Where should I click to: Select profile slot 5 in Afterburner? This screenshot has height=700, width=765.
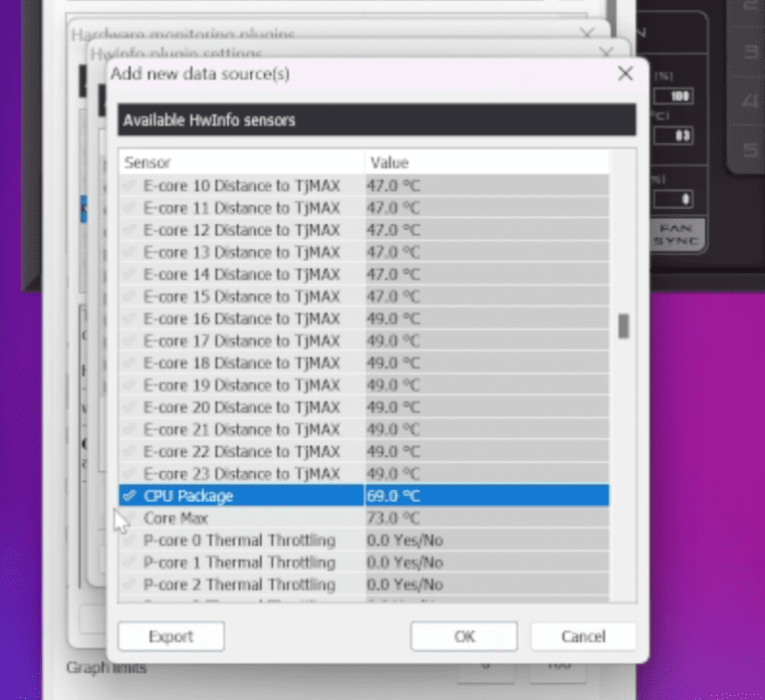pyautogui.click(x=751, y=149)
